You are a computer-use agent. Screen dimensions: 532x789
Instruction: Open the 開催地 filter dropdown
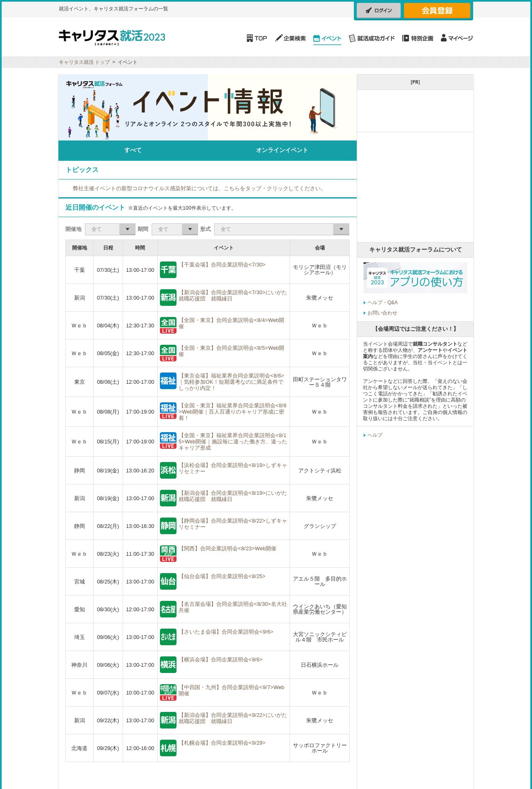click(x=110, y=229)
